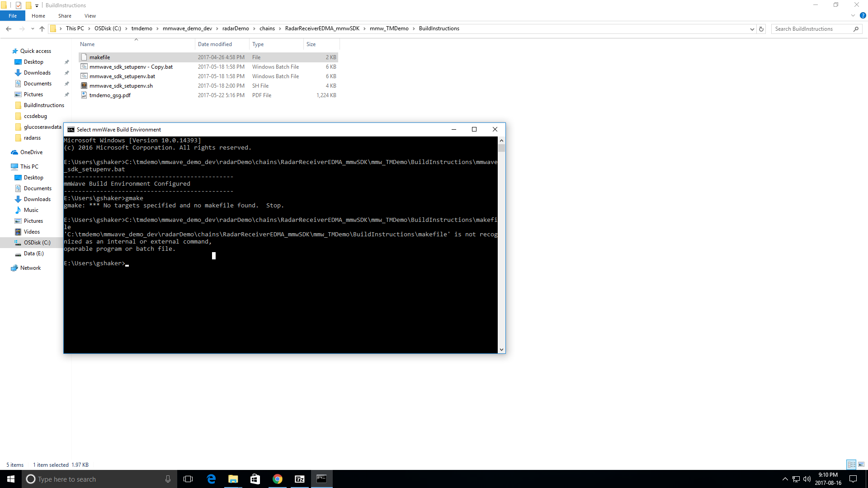Open glucoserawdata folder in navigation pane
This screenshot has height=488, width=868.
(x=42, y=127)
